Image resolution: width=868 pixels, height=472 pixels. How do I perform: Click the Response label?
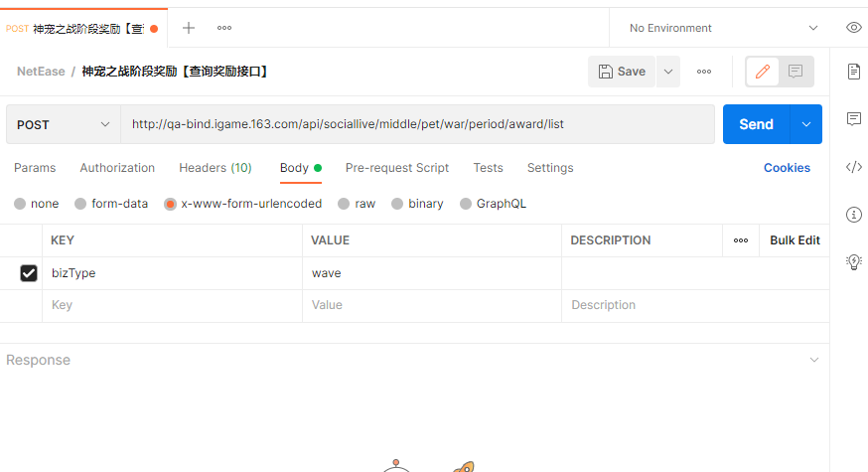[x=38, y=360]
